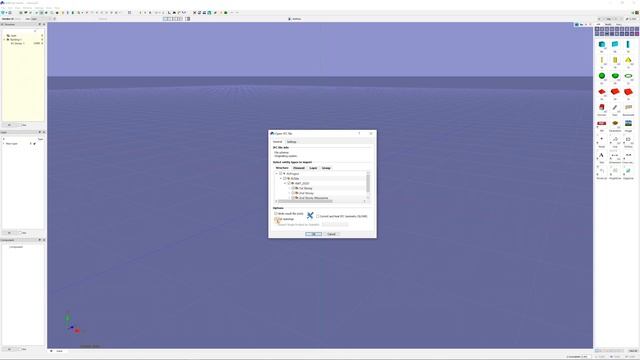Insert the green sphere object

(x=602, y=76)
